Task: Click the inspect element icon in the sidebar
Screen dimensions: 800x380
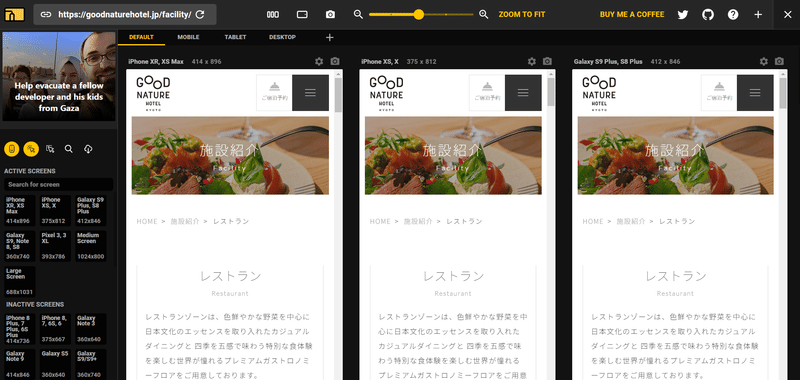Action: (x=50, y=149)
